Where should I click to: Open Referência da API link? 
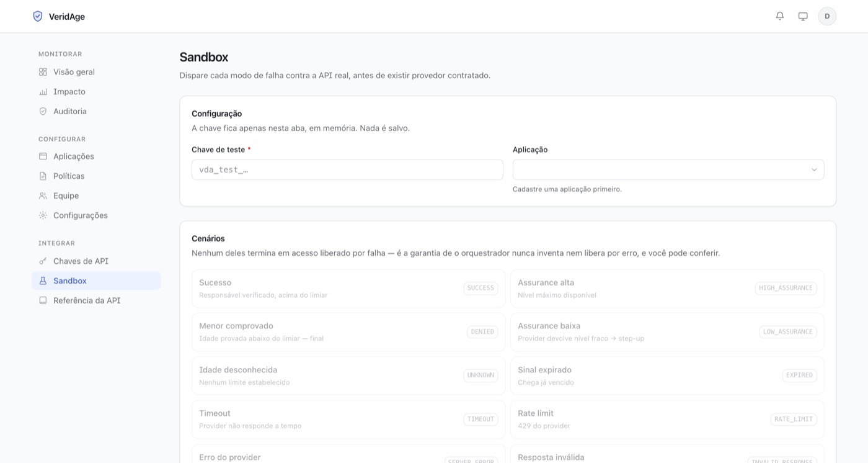point(96,301)
